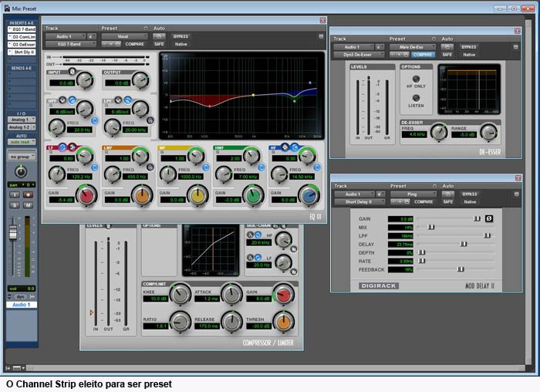Toggle the LF band IN button
The image size is (540, 392).
pos(94,167)
